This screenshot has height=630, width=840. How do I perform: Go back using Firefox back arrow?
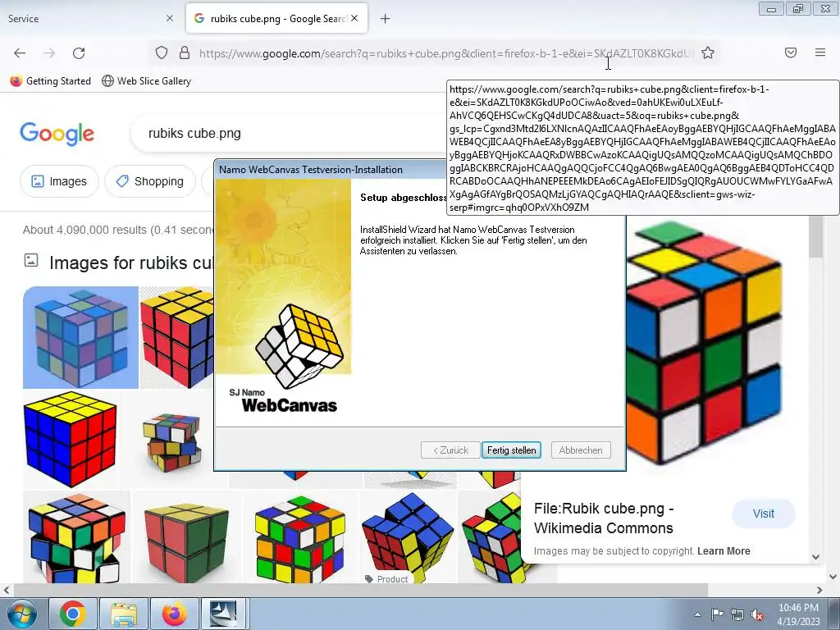20,53
